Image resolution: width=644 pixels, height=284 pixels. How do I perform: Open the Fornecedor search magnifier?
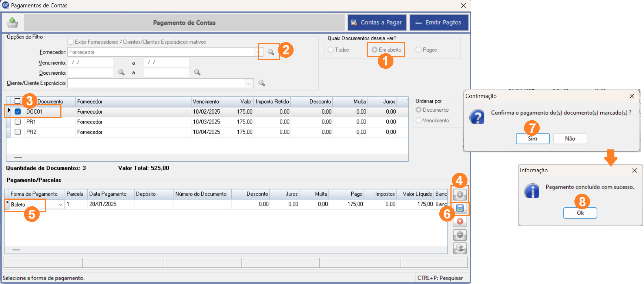(x=271, y=52)
